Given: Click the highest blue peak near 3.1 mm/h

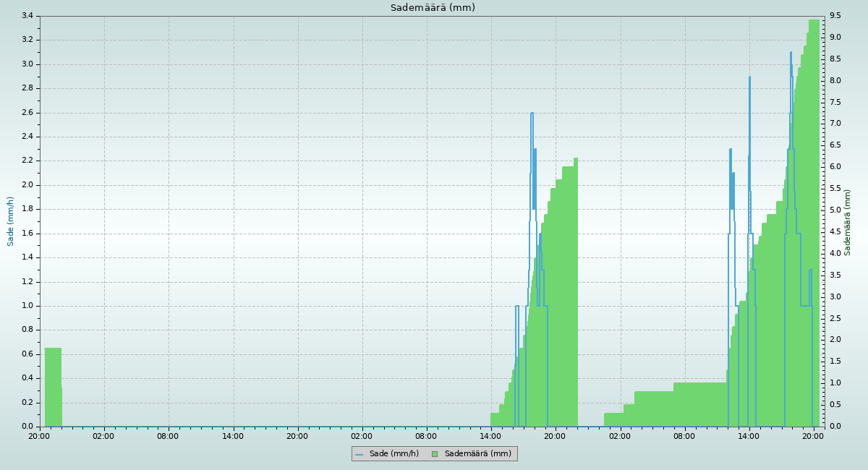Looking at the screenshot, I should [x=791, y=53].
